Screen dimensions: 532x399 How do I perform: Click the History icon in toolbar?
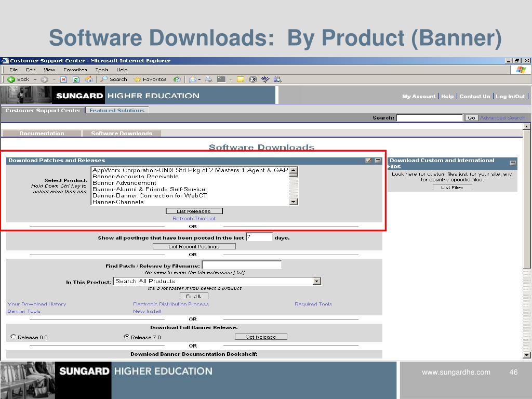177,79
